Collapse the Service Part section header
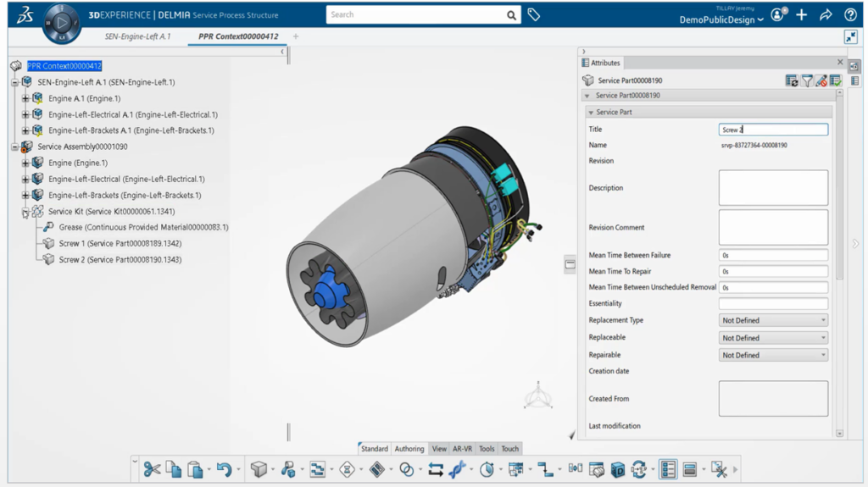The height and width of the screenshot is (487, 868). (x=591, y=112)
